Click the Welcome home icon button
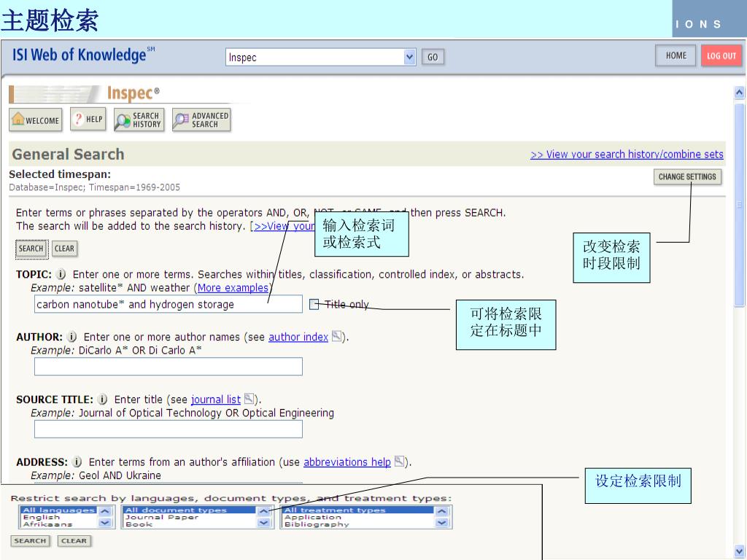Viewport: 747px width, 560px height. click(36, 120)
